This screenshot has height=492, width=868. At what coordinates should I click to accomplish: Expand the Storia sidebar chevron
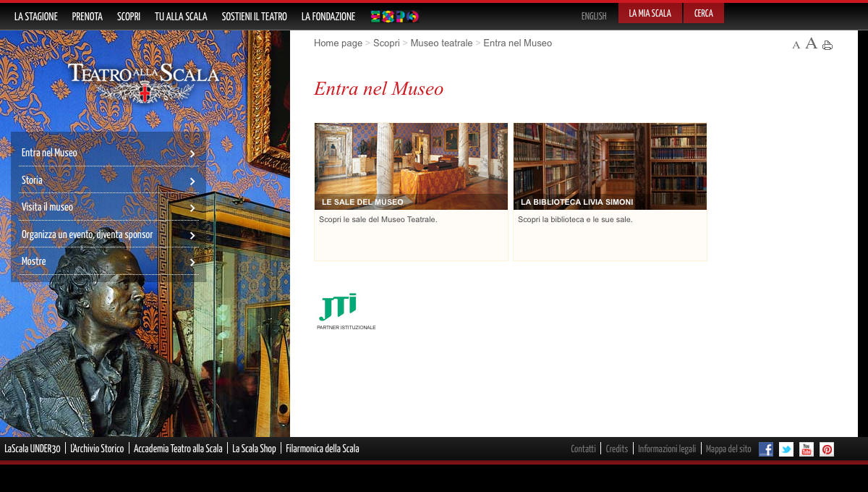click(192, 182)
